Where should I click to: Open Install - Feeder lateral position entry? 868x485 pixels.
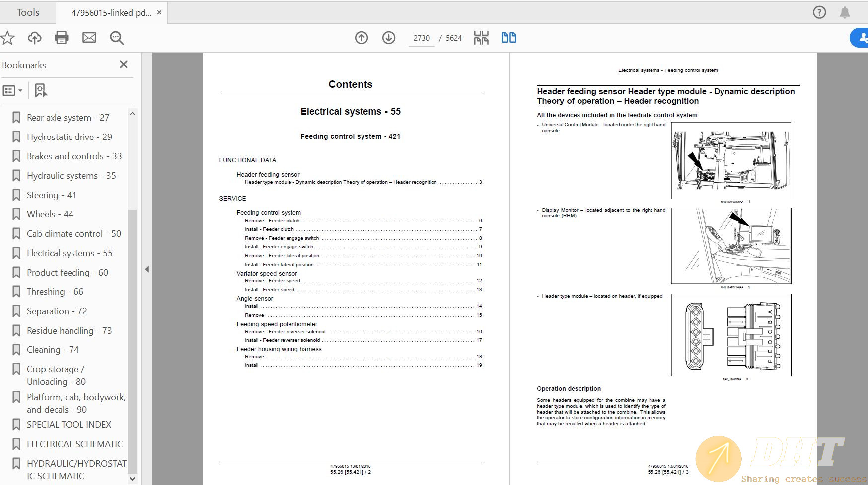point(363,265)
